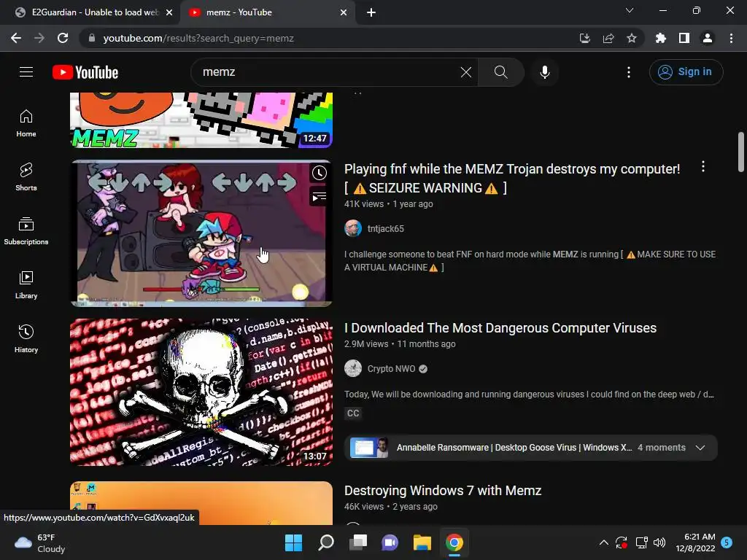747x560 pixels.
Task: Open the Chrome three-dot menu
Action: pyautogui.click(x=731, y=38)
